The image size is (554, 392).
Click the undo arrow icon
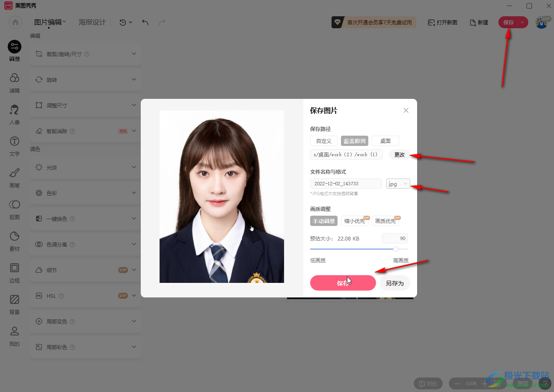click(x=145, y=22)
